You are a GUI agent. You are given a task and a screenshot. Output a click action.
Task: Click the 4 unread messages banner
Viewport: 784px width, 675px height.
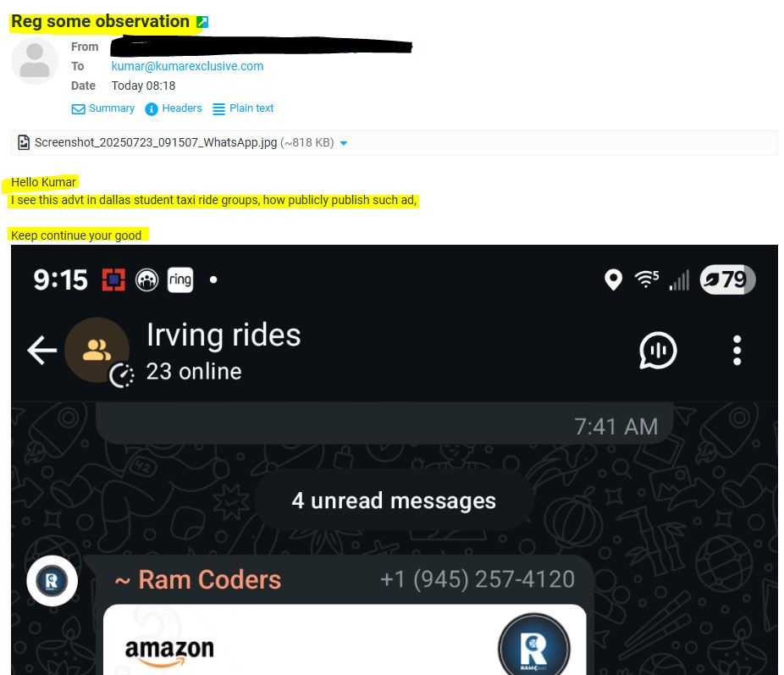[x=394, y=500]
